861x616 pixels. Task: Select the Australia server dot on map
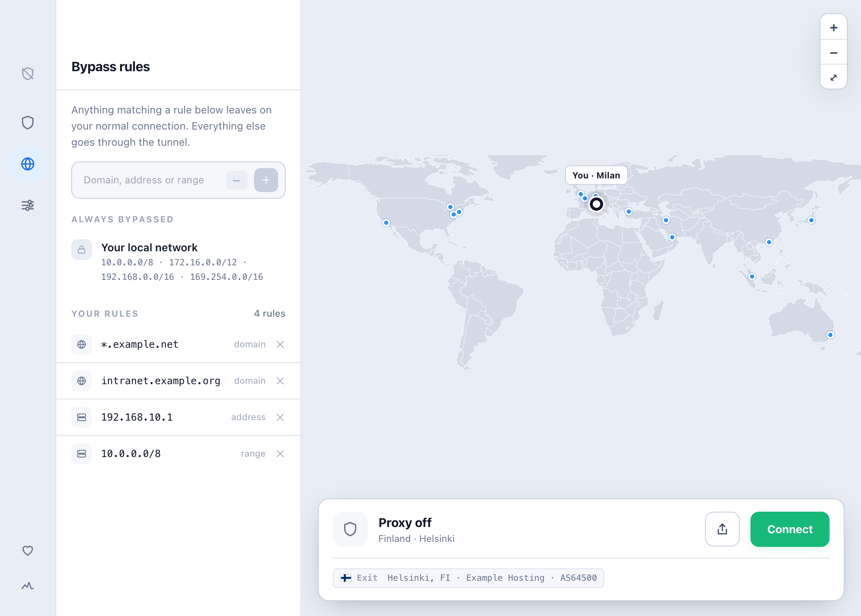point(830,335)
